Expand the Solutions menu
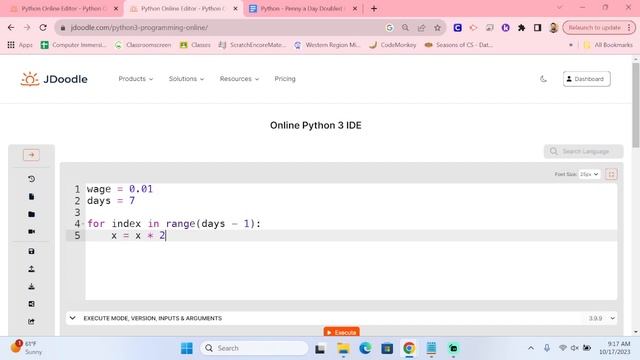Screen dimensions: 640x360 pos(186,79)
